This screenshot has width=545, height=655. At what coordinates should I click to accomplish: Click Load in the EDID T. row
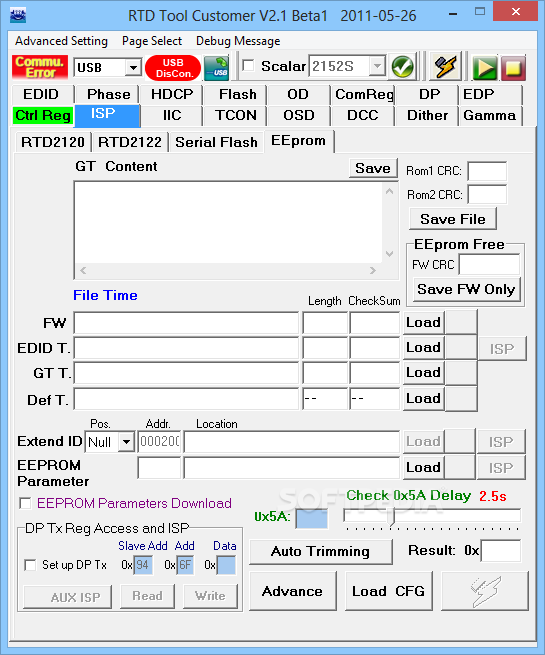pos(423,348)
